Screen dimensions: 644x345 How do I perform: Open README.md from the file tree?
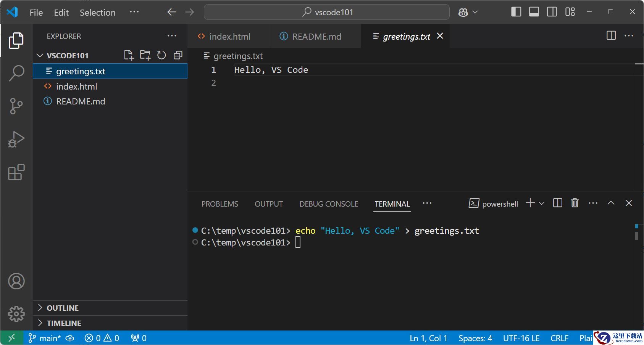110,101
